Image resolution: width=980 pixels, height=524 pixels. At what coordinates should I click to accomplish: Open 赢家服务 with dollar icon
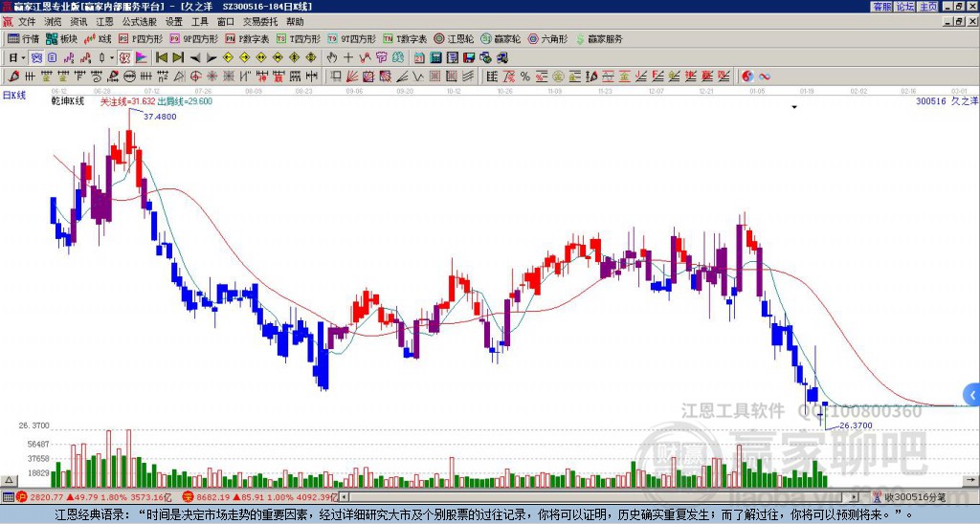click(599, 38)
